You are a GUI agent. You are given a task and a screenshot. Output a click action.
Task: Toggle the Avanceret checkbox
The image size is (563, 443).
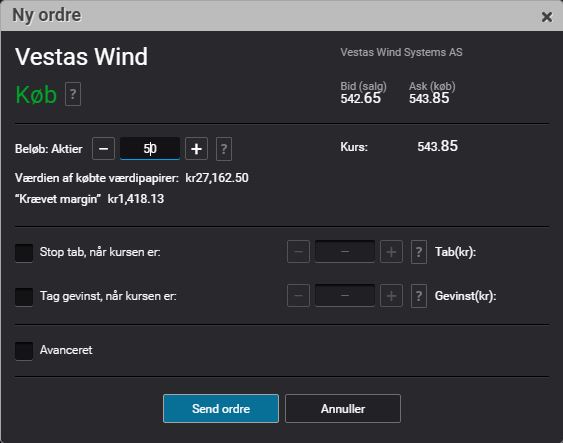pos(24,351)
